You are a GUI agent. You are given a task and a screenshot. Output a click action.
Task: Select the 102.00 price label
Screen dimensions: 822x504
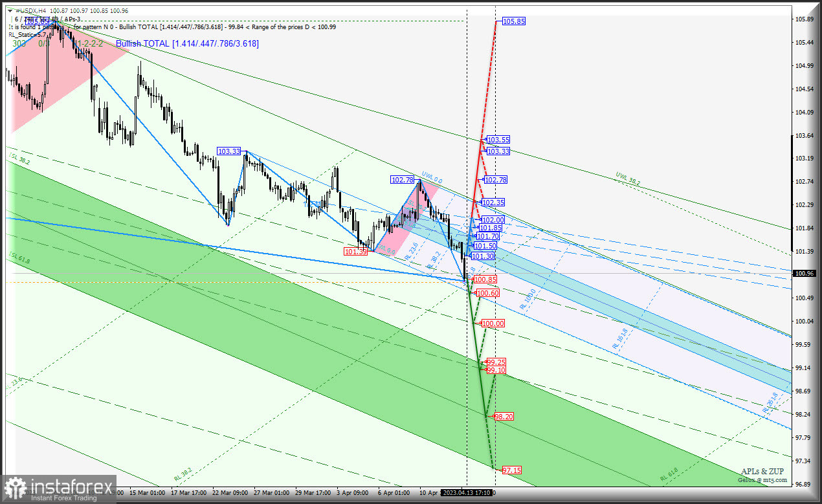pyautogui.click(x=493, y=221)
